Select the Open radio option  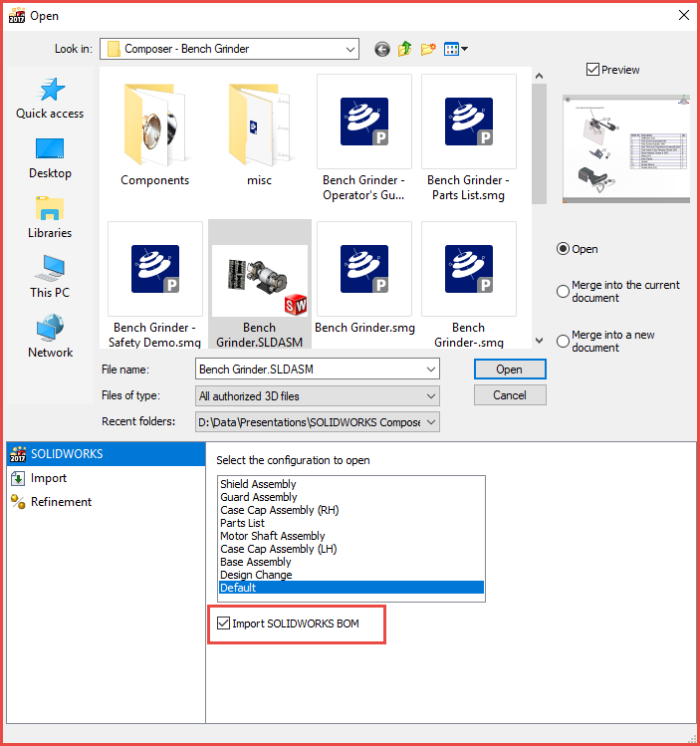point(563,249)
